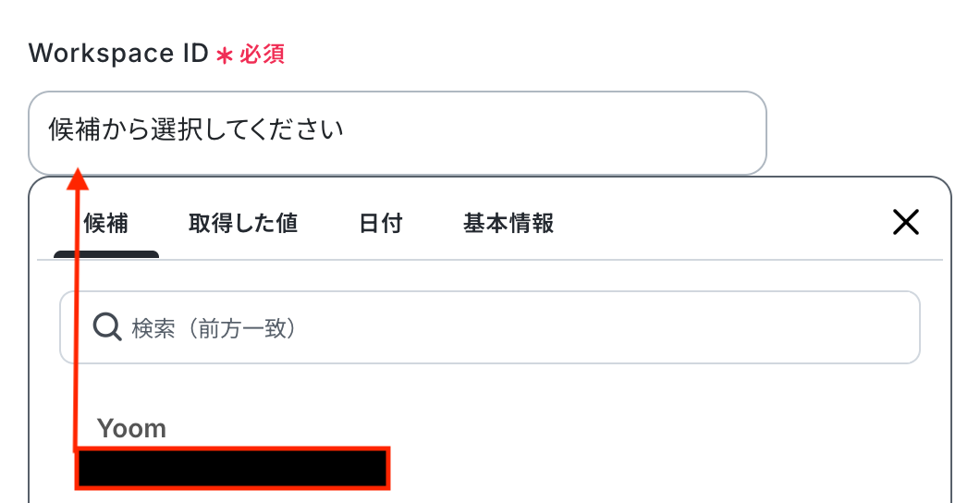Select the 日付 tab
The width and height of the screenshot is (980, 503).
point(380,223)
